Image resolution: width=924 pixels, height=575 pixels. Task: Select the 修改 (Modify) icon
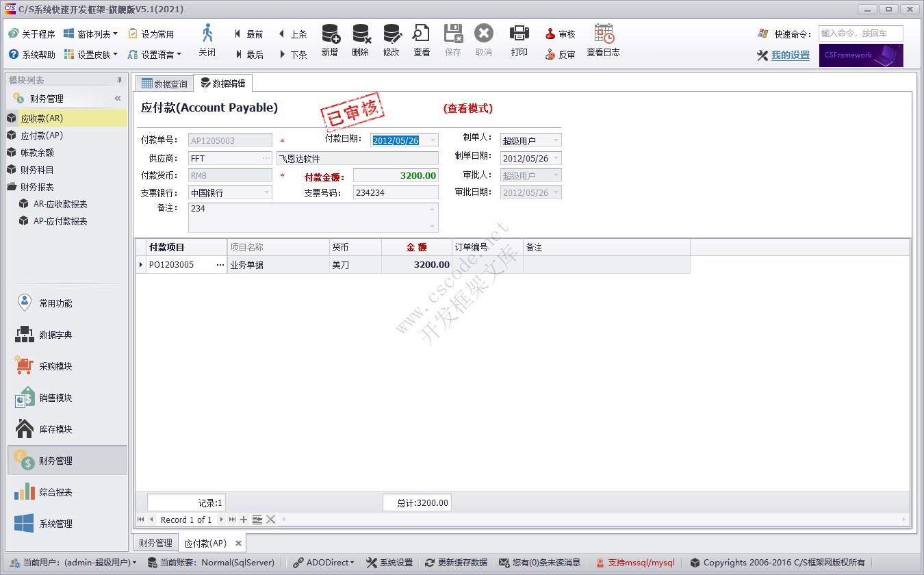coord(391,42)
